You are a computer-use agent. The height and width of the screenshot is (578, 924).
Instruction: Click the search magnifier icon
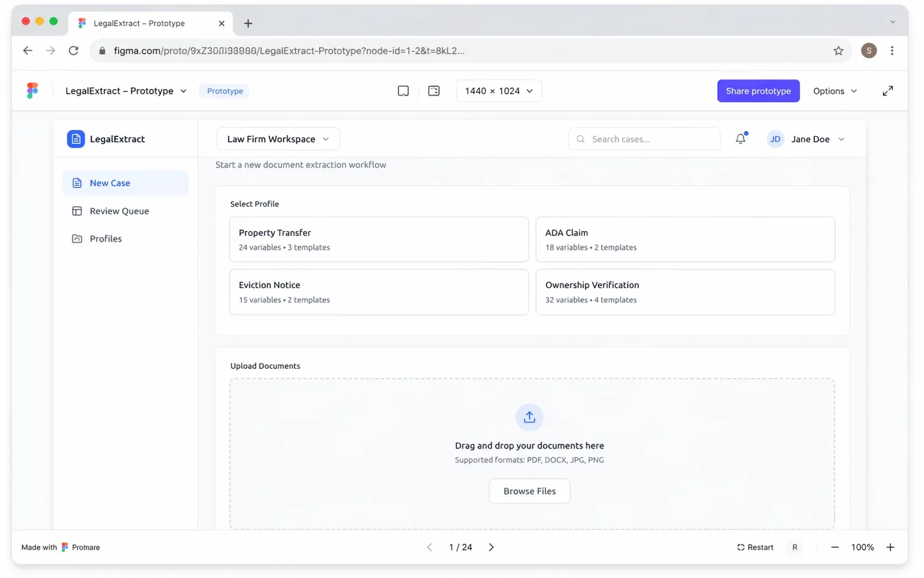(x=580, y=139)
